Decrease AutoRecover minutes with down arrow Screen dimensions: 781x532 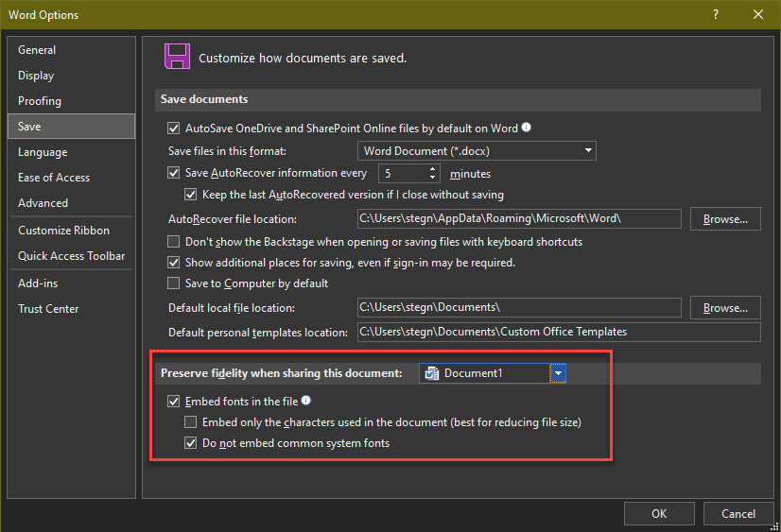(432, 178)
